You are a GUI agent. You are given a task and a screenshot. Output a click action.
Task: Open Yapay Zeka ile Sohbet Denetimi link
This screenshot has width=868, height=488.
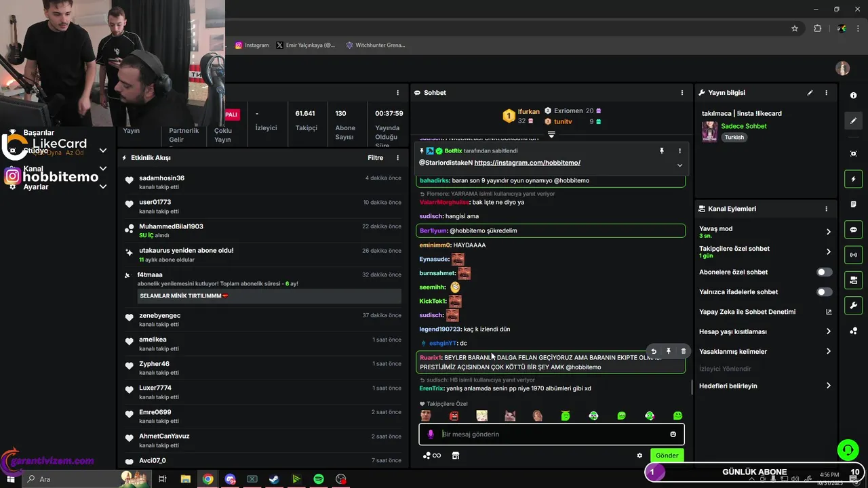(x=765, y=312)
